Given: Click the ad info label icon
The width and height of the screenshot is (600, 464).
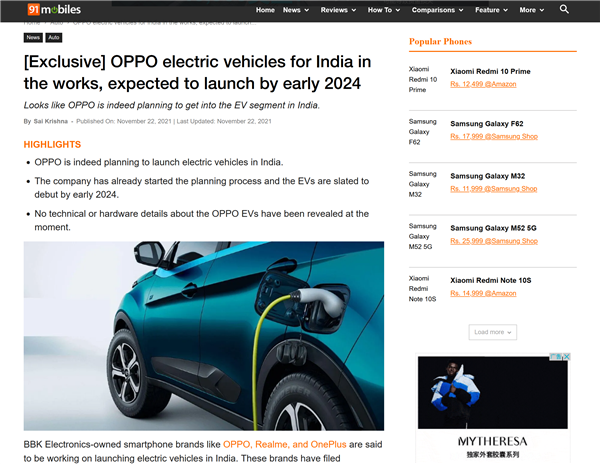Looking at the screenshot, I should 556,357.
